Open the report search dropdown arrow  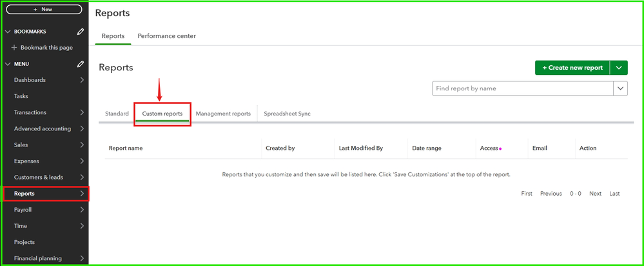coord(620,88)
